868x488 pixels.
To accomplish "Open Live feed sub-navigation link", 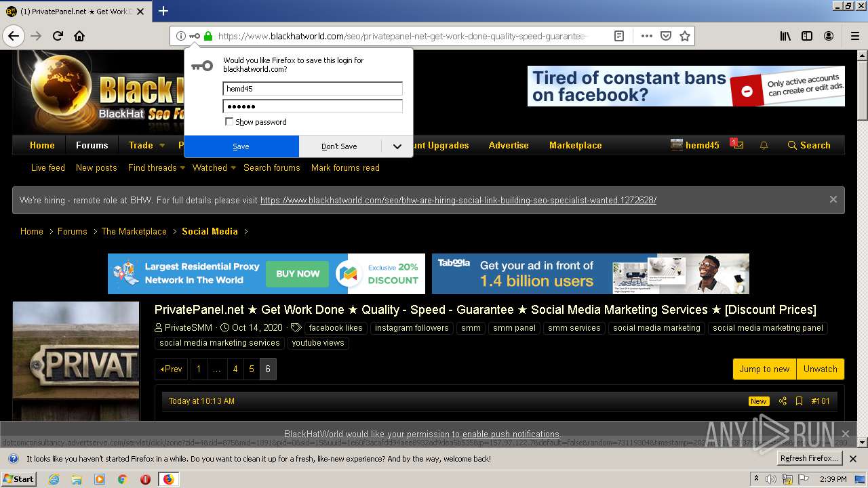I will pos(48,167).
